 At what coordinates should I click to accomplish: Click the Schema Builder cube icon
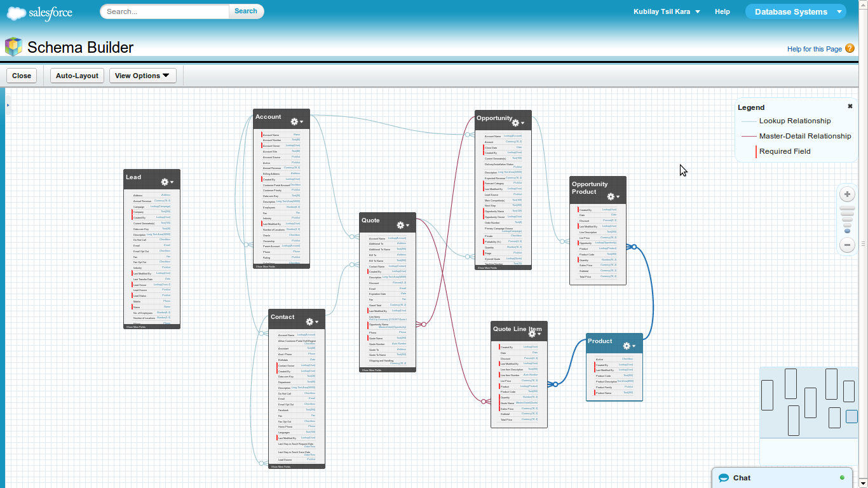tap(13, 47)
